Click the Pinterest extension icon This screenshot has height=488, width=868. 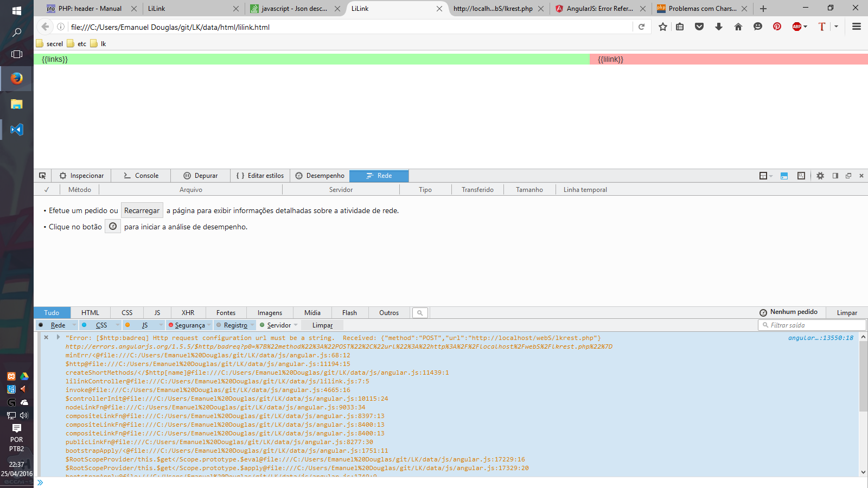click(x=777, y=27)
